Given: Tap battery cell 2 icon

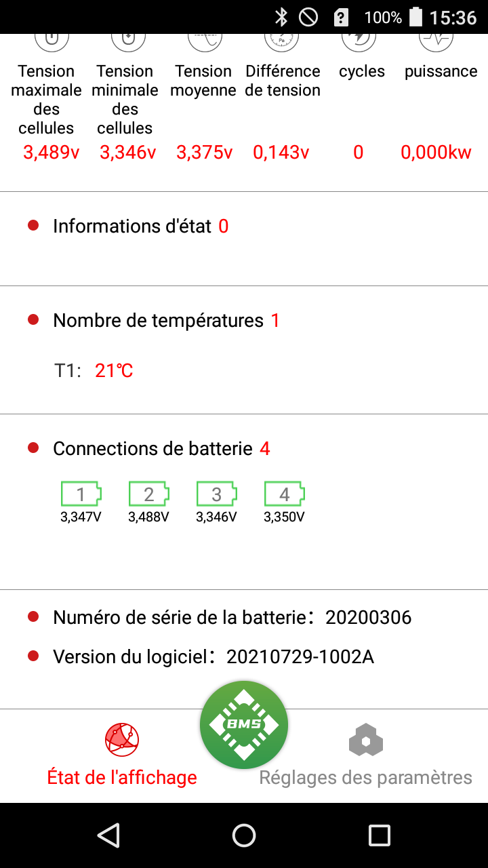Looking at the screenshot, I should click(x=149, y=494).
